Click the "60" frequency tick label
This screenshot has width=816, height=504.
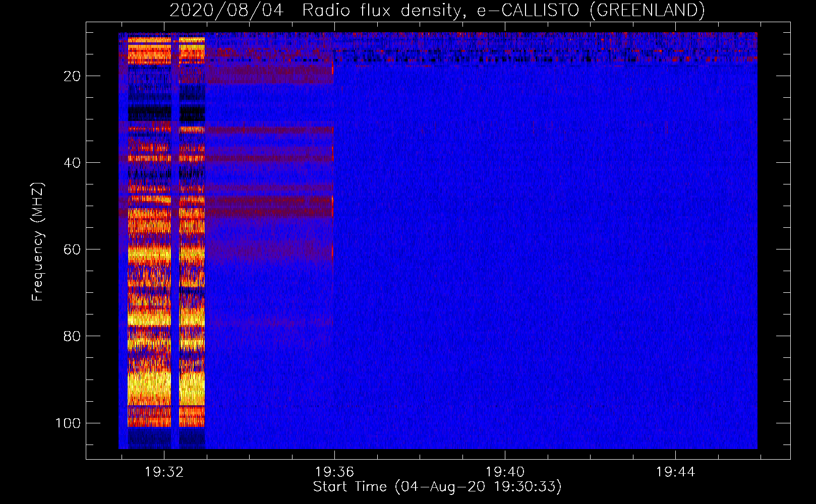point(72,249)
